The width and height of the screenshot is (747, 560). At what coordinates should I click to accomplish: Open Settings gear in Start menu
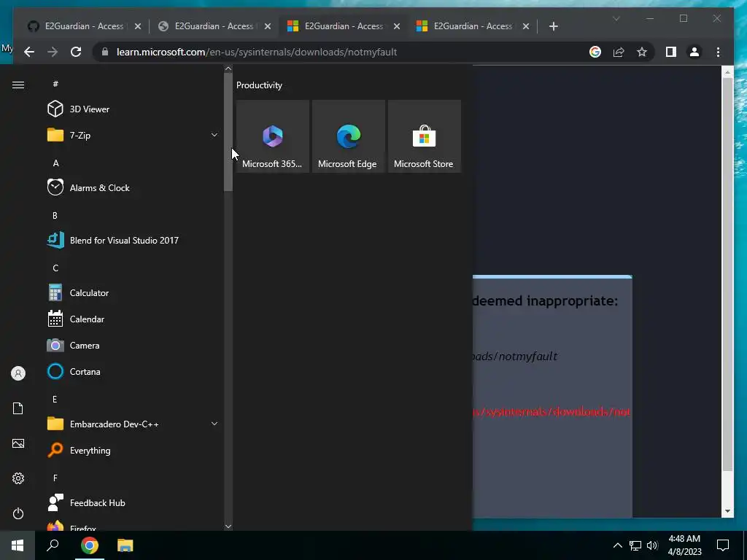click(x=18, y=478)
